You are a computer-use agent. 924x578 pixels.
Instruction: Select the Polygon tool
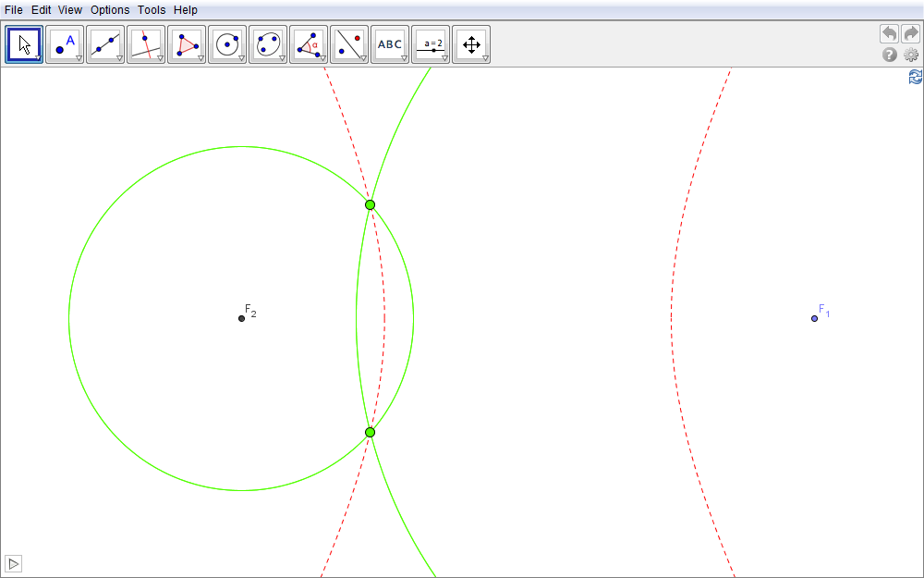(187, 44)
